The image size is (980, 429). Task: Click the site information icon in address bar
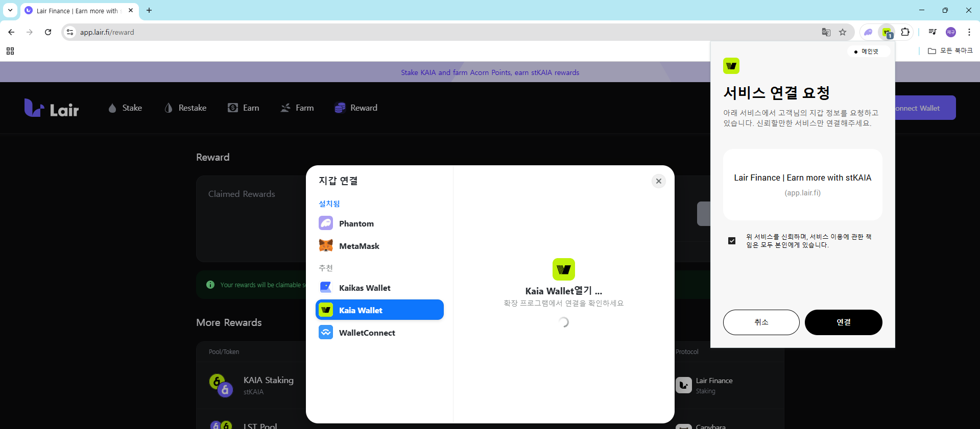(x=70, y=32)
